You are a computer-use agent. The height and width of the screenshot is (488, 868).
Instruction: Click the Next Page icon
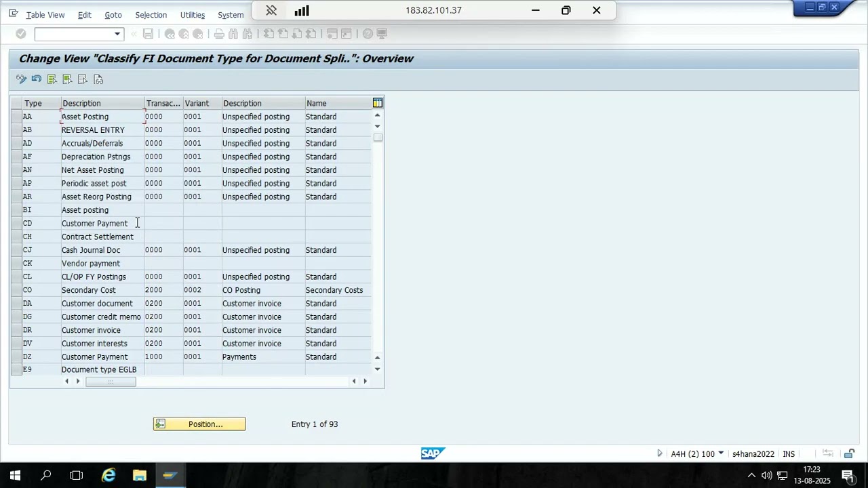click(x=297, y=34)
